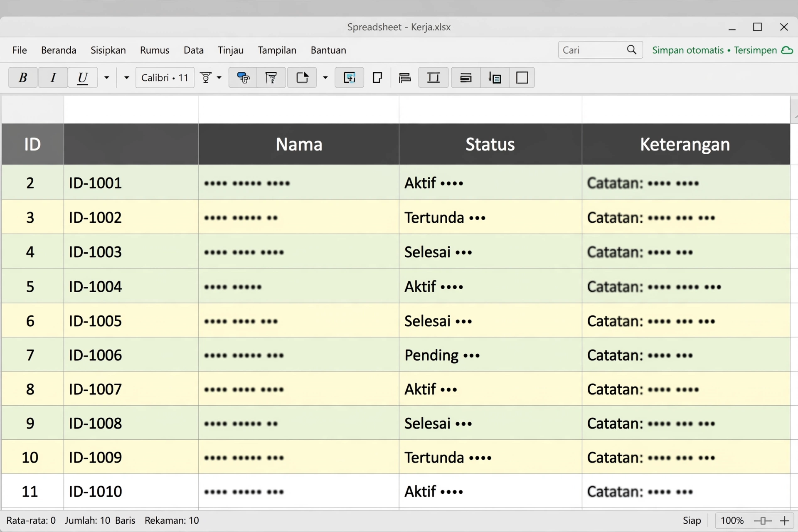Open the Sisipkan menu
The image size is (798, 532).
(108, 50)
